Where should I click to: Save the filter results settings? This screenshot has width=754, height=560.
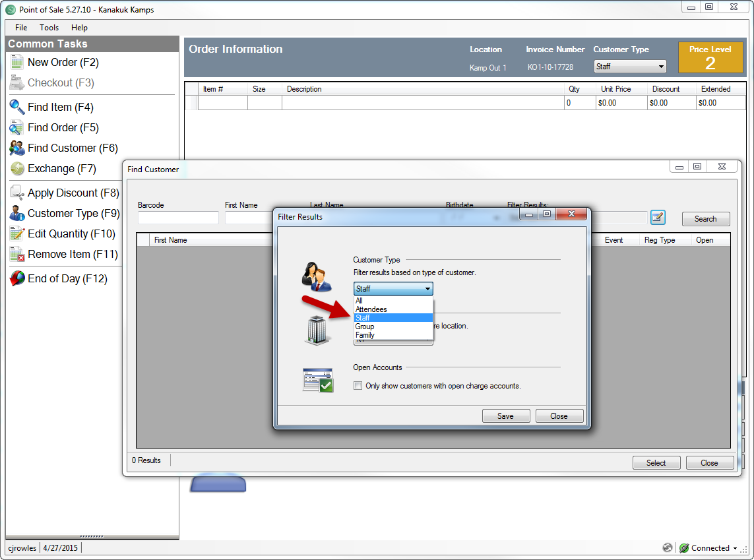click(x=506, y=416)
